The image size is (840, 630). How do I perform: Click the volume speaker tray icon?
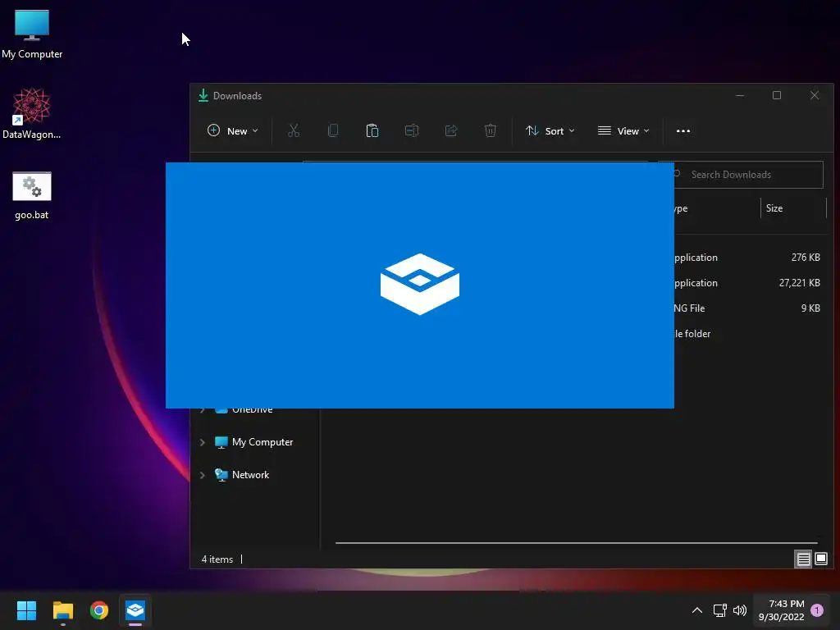(x=740, y=610)
